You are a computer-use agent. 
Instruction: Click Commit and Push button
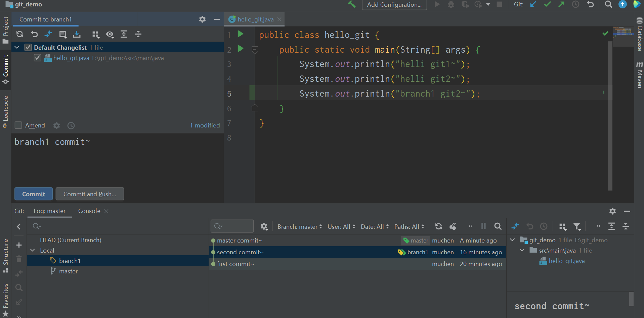90,194
